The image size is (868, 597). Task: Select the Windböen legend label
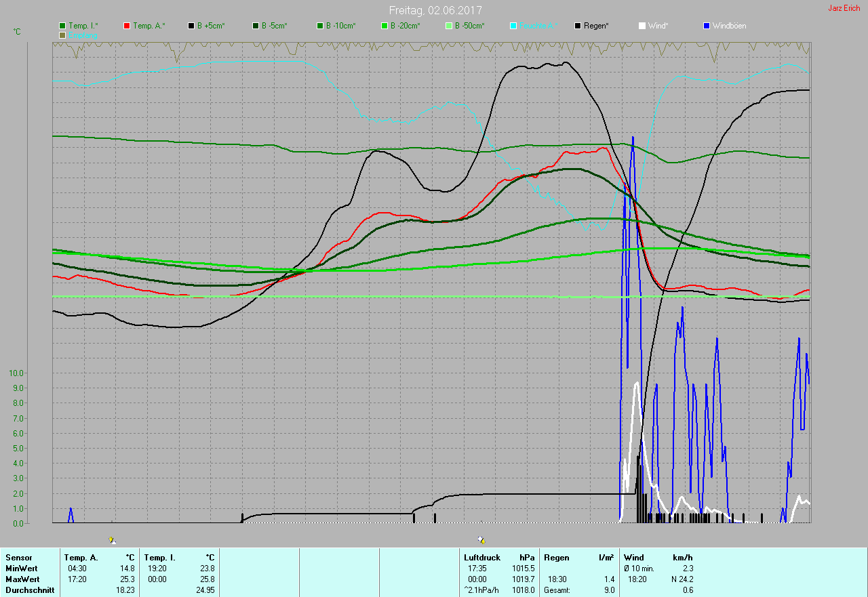click(x=729, y=26)
